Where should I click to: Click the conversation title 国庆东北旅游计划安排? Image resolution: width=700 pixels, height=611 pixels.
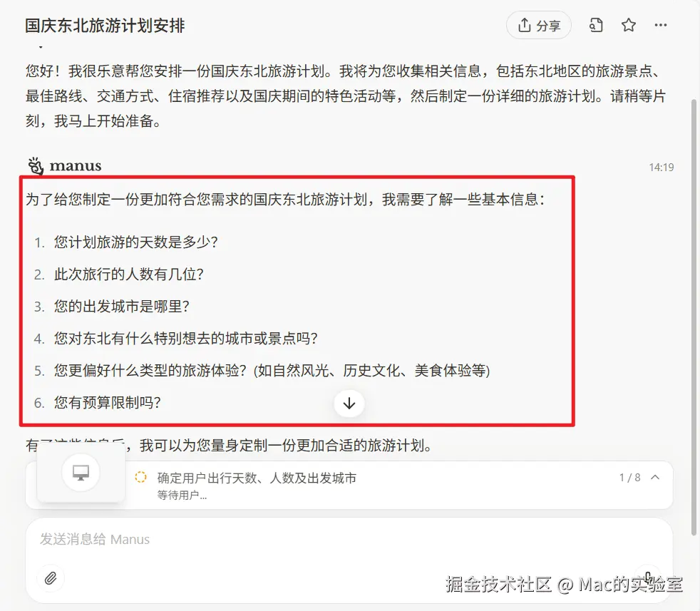105,26
